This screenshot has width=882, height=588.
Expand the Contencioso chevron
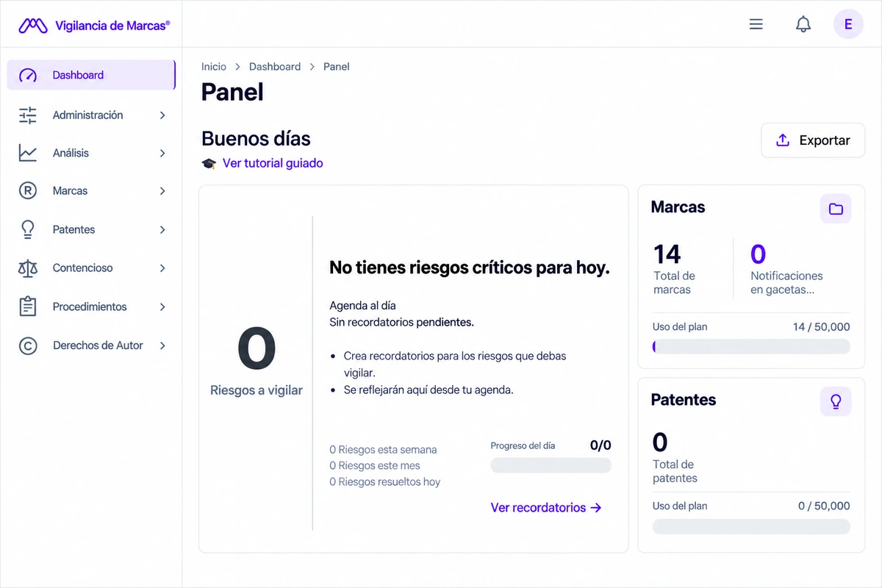point(162,268)
